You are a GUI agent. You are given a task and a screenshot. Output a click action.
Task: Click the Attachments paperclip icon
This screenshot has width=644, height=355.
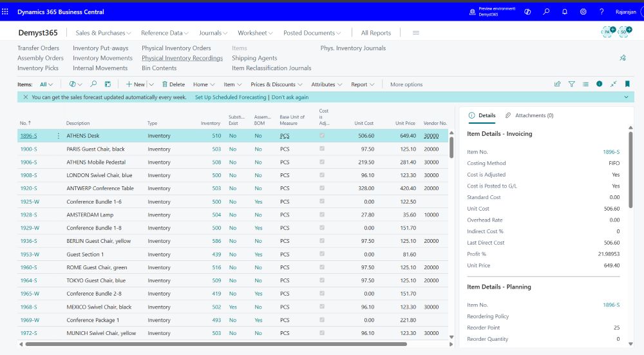tap(508, 115)
